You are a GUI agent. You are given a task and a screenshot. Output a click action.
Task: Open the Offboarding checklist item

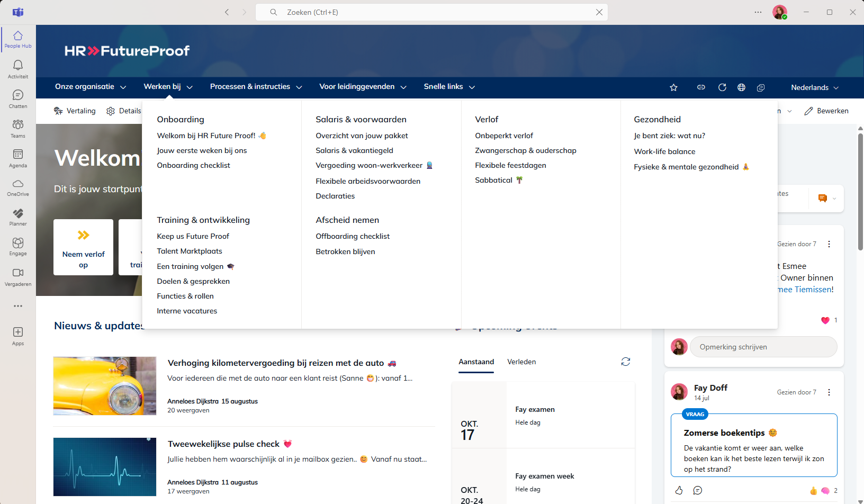coord(353,236)
